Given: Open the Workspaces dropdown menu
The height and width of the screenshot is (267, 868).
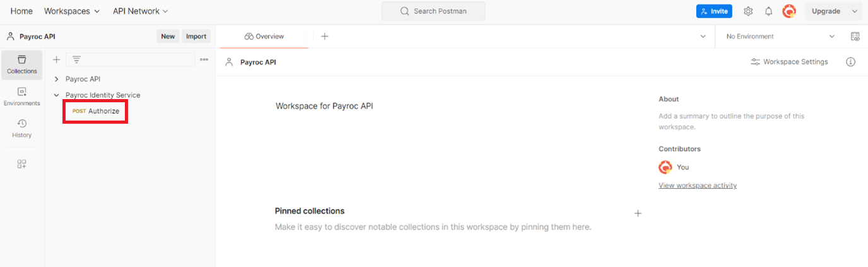Looking at the screenshot, I should tap(72, 11).
